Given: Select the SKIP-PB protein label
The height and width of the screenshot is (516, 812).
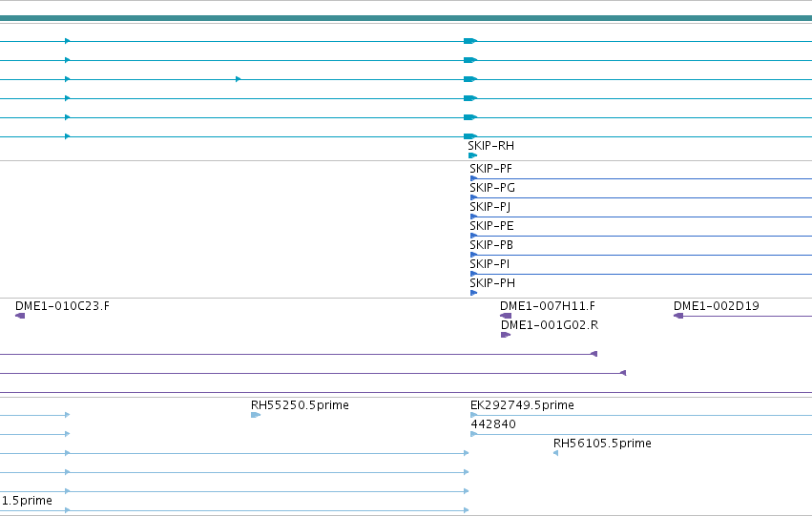Looking at the screenshot, I should point(491,245).
